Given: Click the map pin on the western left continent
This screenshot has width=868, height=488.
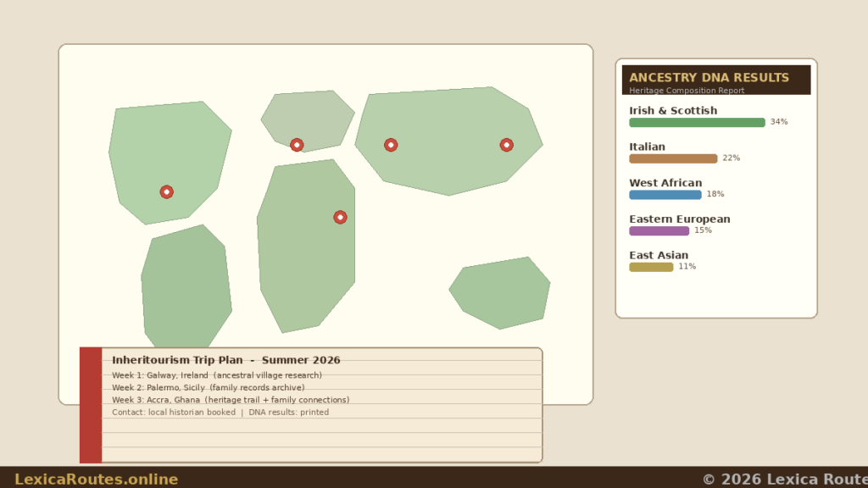Looking at the screenshot, I should 167,192.
